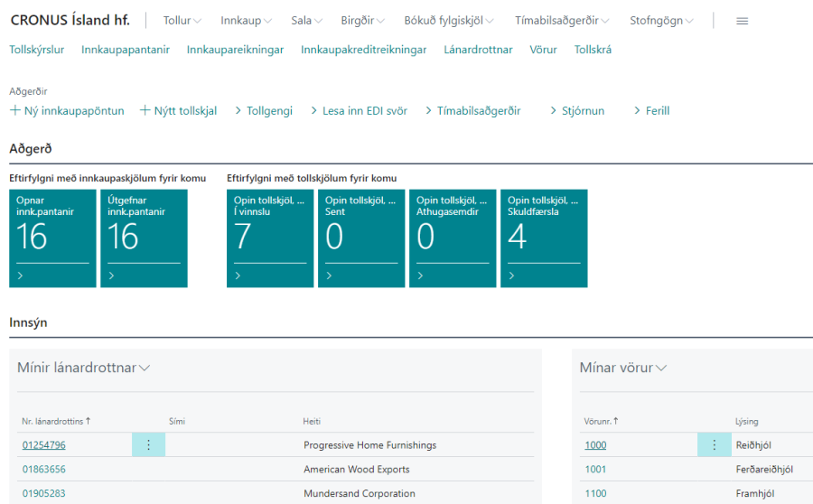
Task: Expand the Tollur menu dropdown
Action: point(182,21)
